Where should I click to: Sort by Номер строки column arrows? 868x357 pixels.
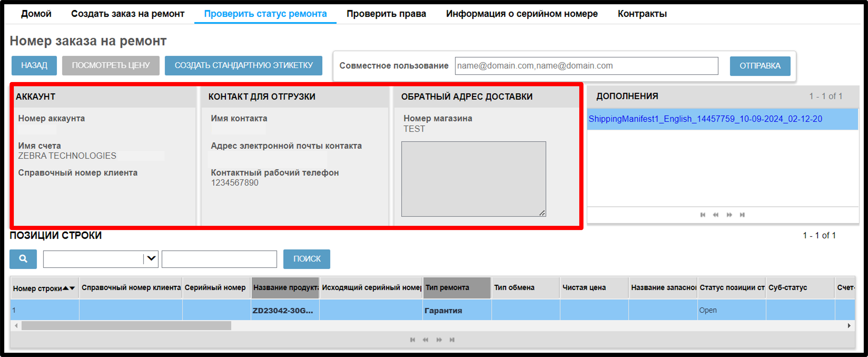pos(69,288)
